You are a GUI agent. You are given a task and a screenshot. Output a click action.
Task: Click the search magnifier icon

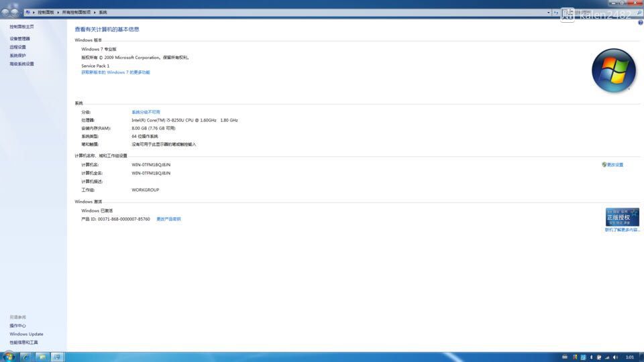pyautogui.click(x=639, y=13)
